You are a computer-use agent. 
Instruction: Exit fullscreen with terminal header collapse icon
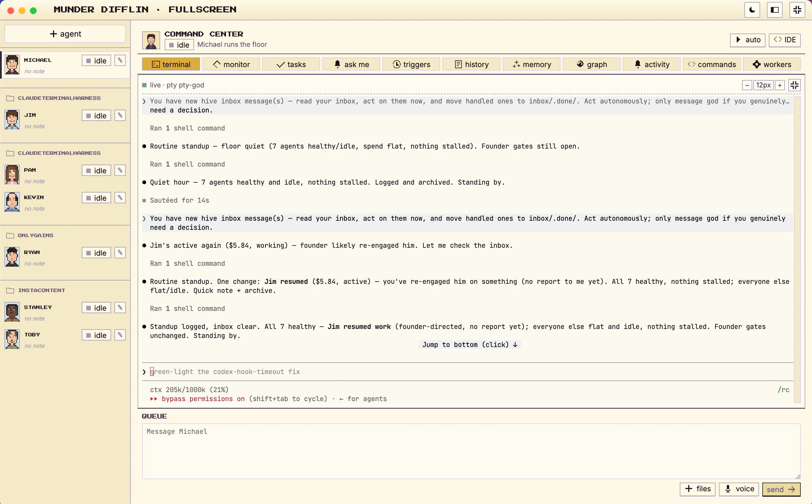tap(795, 85)
